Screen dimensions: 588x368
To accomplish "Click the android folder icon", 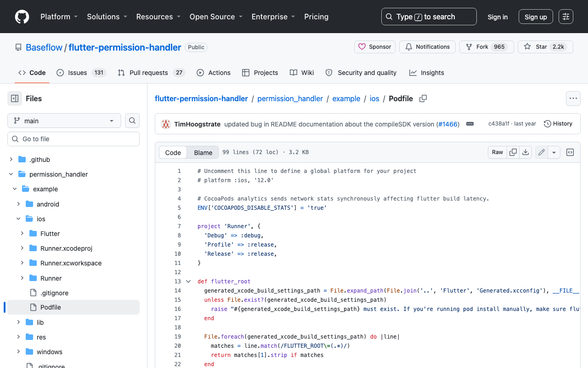I will (29, 204).
